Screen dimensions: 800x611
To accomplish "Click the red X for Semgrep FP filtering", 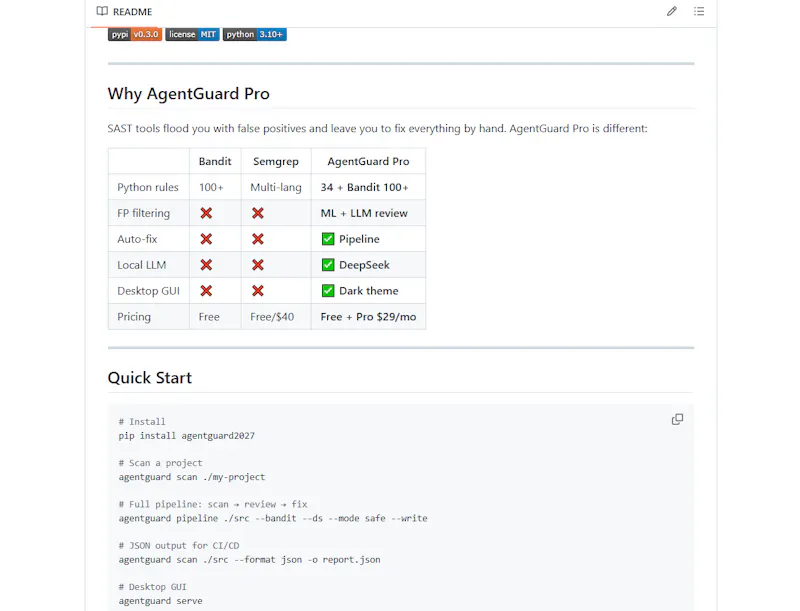I will 258,213.
